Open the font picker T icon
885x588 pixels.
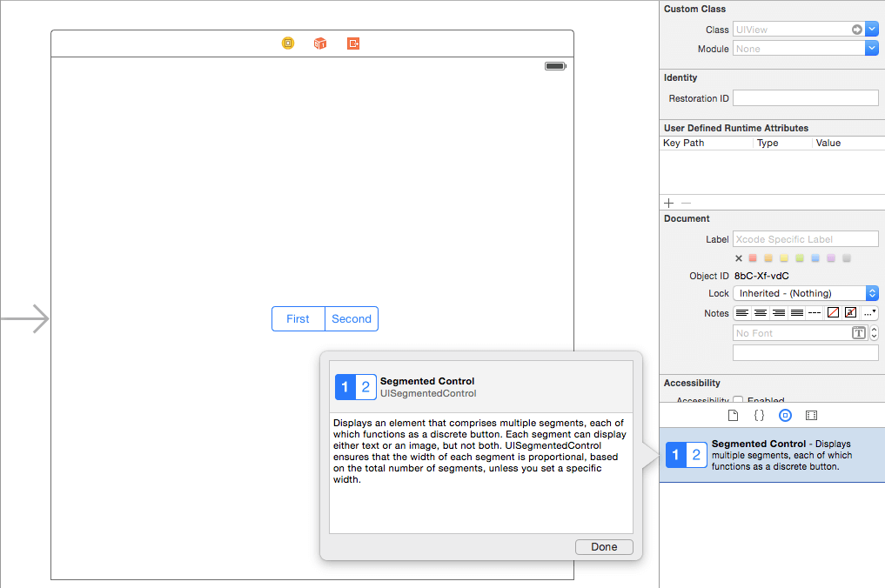point(859,333)
